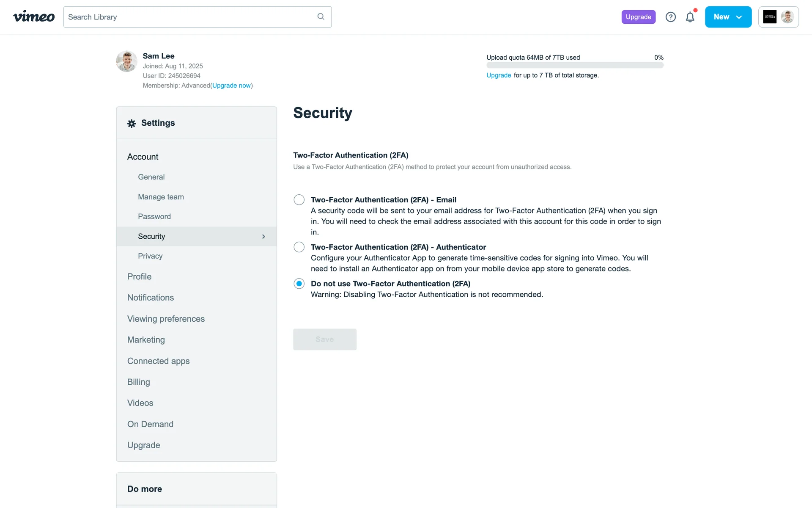This screenshot has height=508, width=812.
Task: Open the notifications bell
Action: point(690,17)
